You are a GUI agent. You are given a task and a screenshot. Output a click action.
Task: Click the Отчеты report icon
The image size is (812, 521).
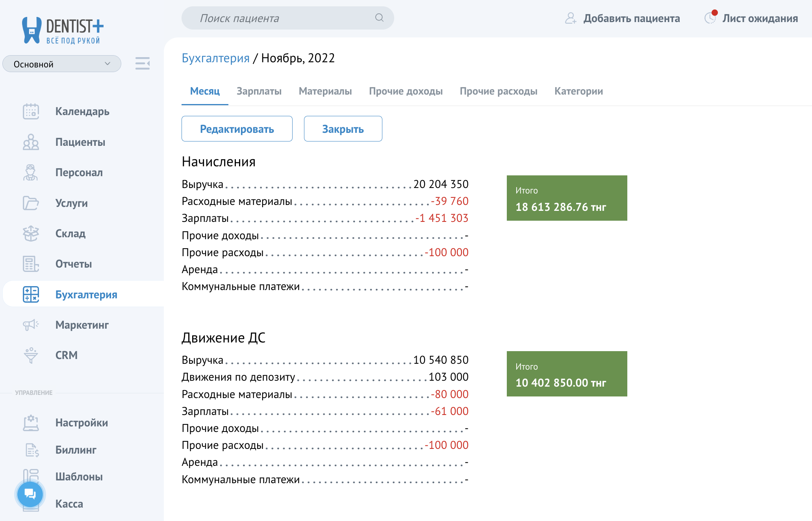(31, 264)
